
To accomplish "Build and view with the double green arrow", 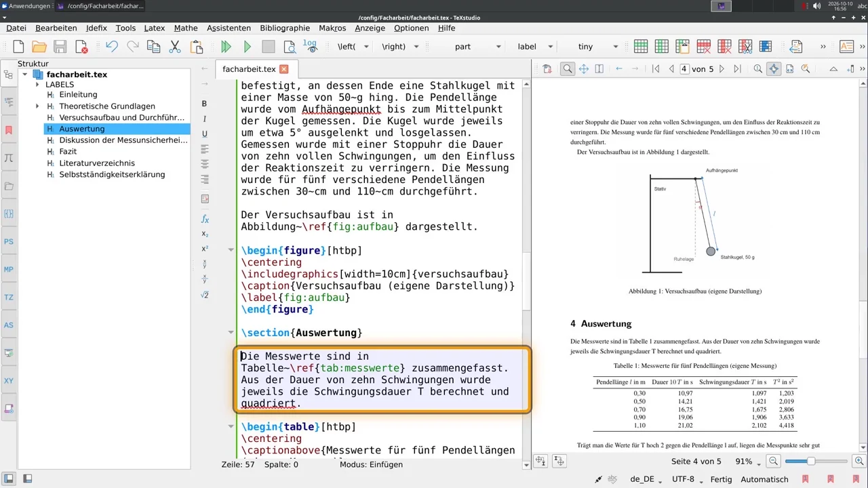I will point(226,47).
